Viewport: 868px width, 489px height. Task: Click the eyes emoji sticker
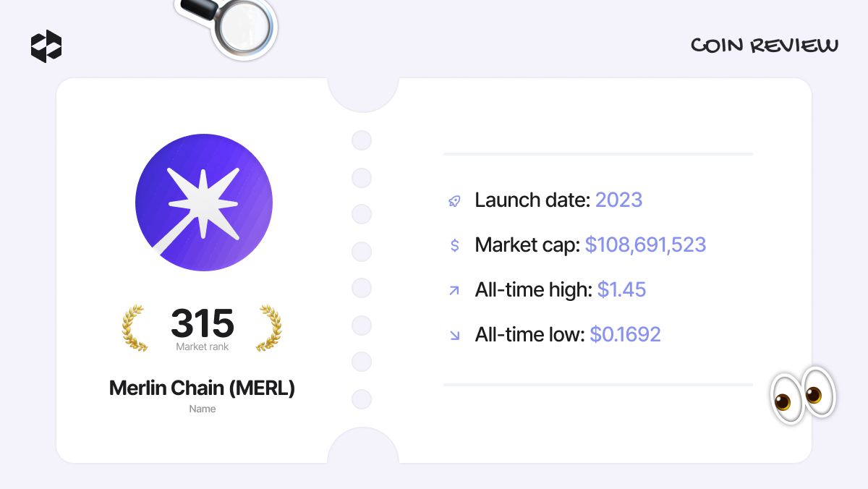click(x=802, y=395)
